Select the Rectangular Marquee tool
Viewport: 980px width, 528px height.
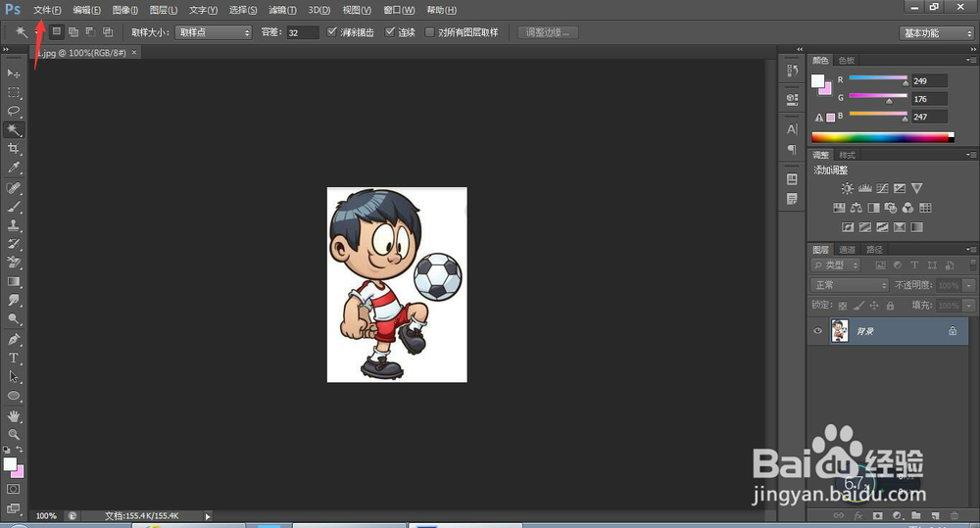click(13, 92)
